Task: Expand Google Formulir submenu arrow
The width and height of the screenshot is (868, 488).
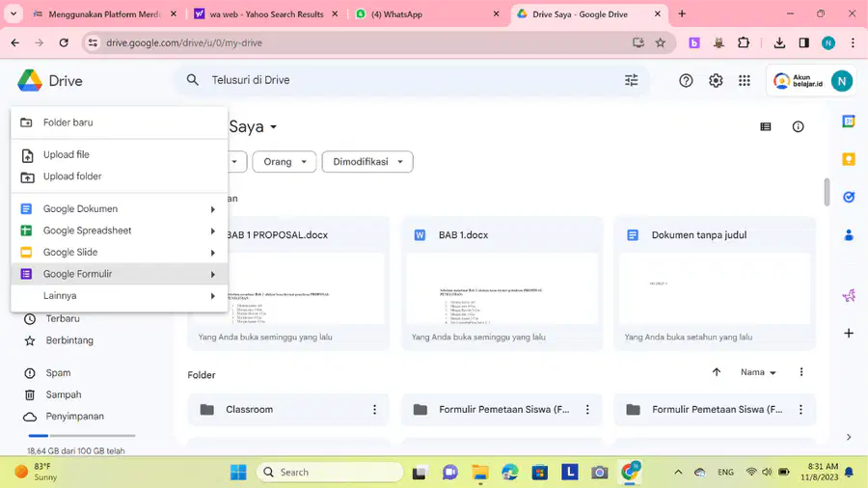Action: click(212, 275)
